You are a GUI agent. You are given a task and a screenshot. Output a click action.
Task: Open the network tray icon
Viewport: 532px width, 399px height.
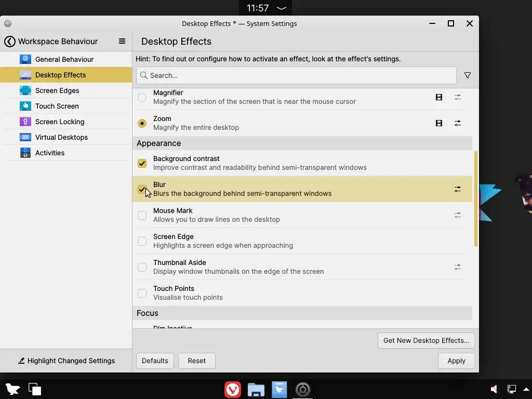point(511,389)
